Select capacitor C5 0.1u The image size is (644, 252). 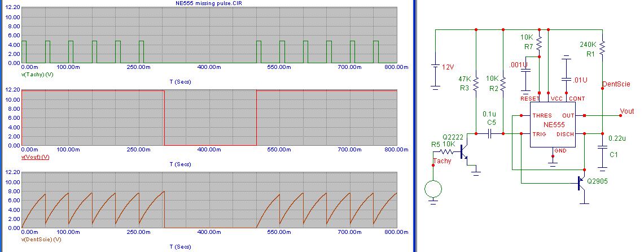(x=489, y=133)
